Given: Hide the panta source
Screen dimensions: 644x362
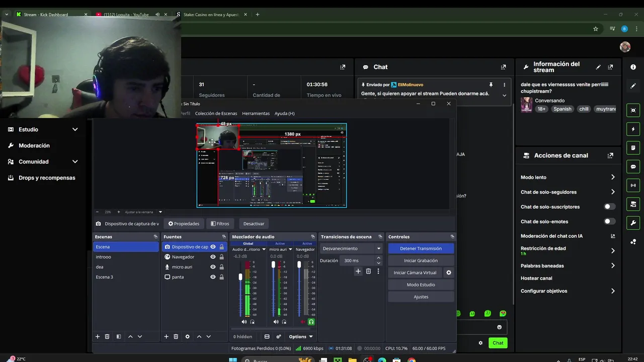Looking at the screenshot, I should coord(213,277).
